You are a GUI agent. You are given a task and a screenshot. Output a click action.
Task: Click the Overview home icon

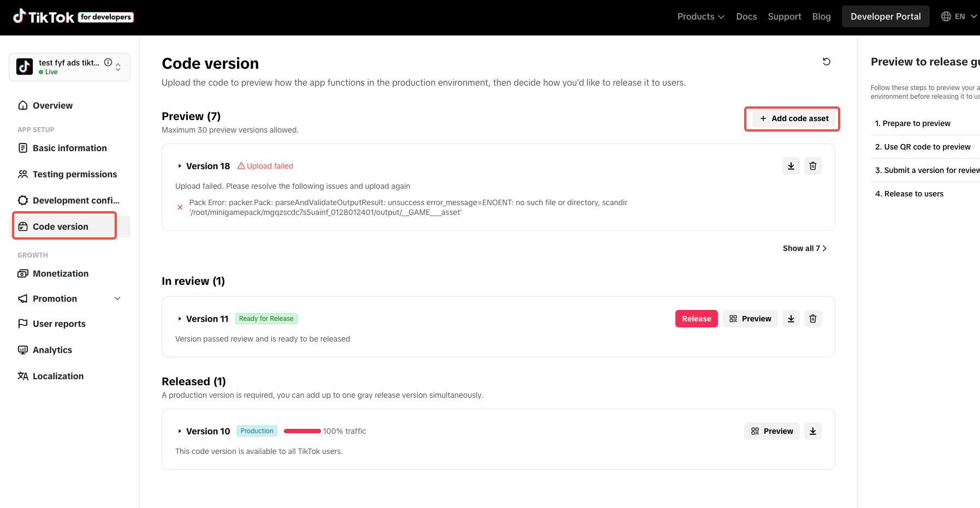(23, 105)
